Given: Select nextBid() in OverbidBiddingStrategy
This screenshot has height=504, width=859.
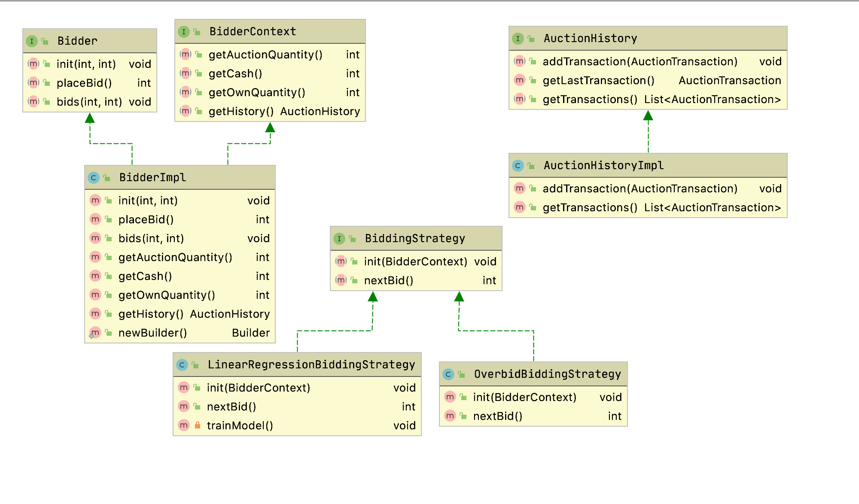Looking at the screenshot, I should 497,416.
